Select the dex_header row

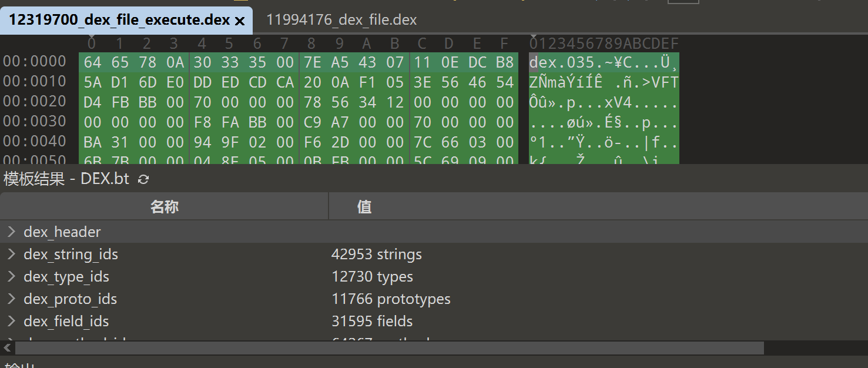pos(434,232)
